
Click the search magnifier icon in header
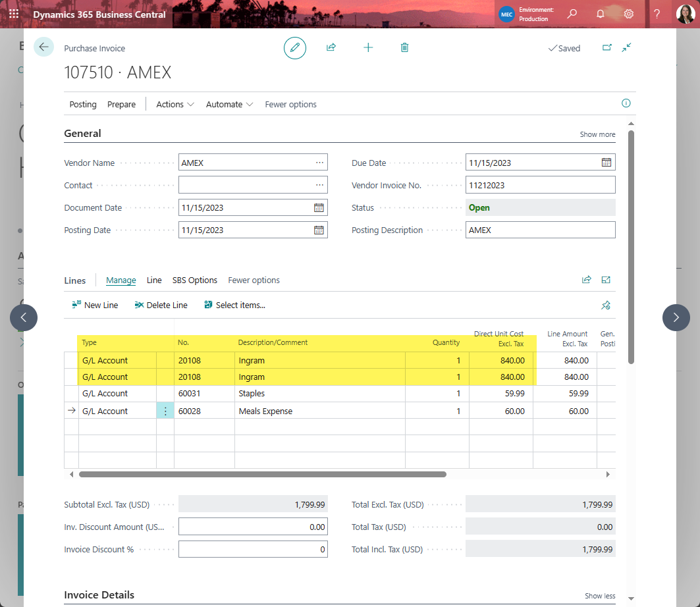coord(572,14)
